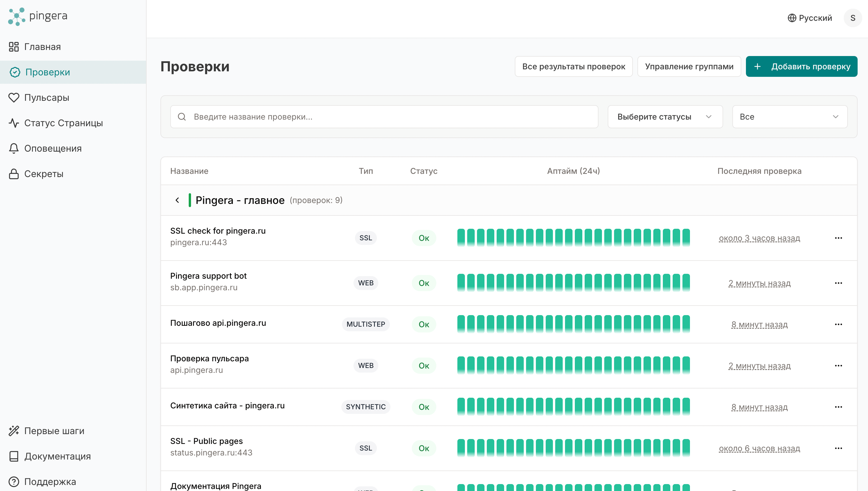Open three-dot menu for Синтетика сайта row
The width and height of the screenshot is (868, 491).
[838, 407]
